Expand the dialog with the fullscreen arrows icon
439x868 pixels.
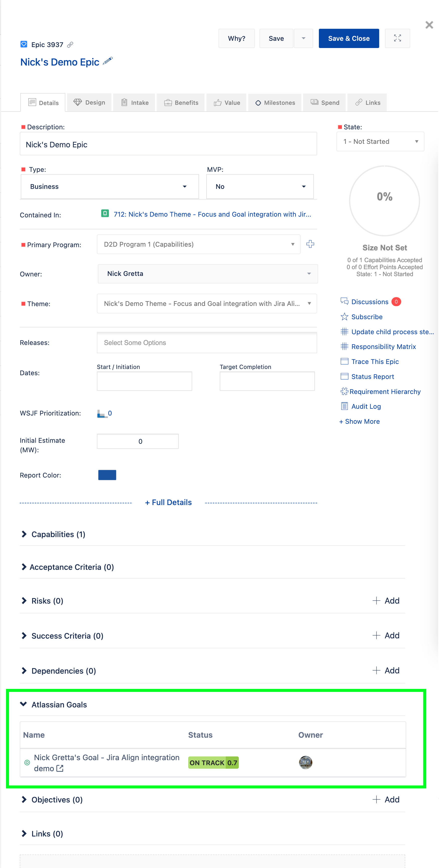[x=397, y=38]
